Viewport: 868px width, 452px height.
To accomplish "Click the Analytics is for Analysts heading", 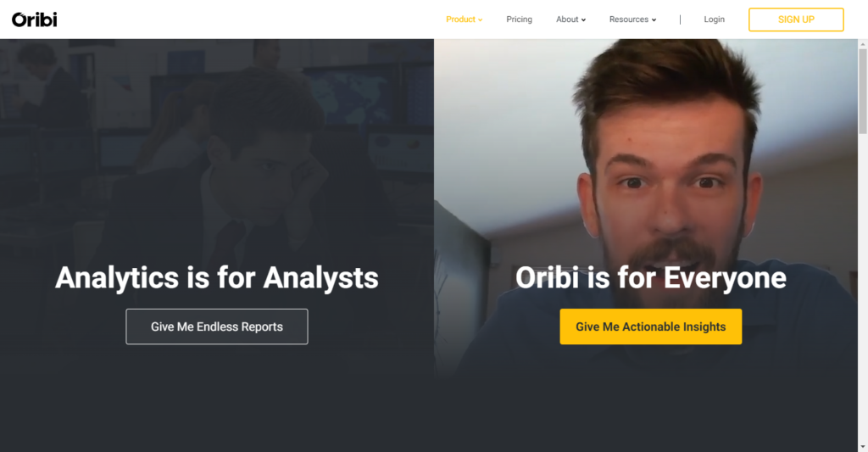I will [x=217, y=277].
